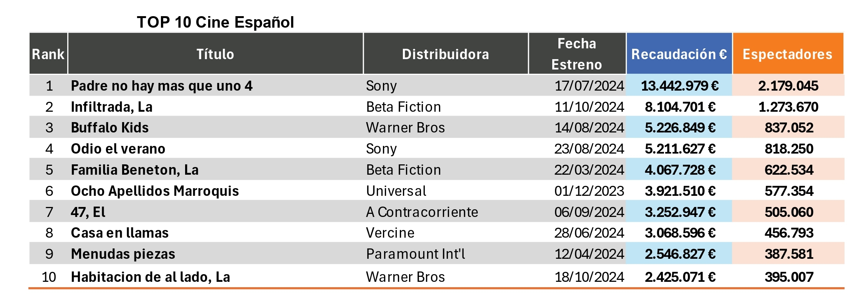
Task: Click the 1.273.670 spectators value
Action: pyautogui.click(x=788, y=107)
